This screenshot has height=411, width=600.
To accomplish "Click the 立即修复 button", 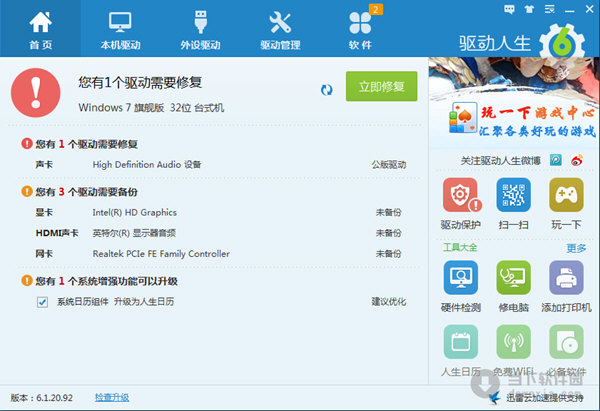I will [382, 86].
